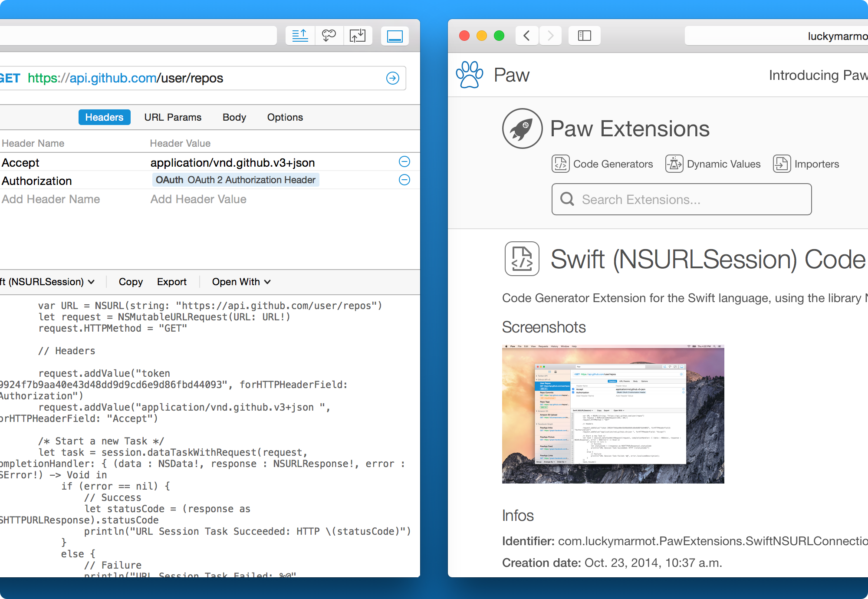Expand the Open With menu

point(241,282)
